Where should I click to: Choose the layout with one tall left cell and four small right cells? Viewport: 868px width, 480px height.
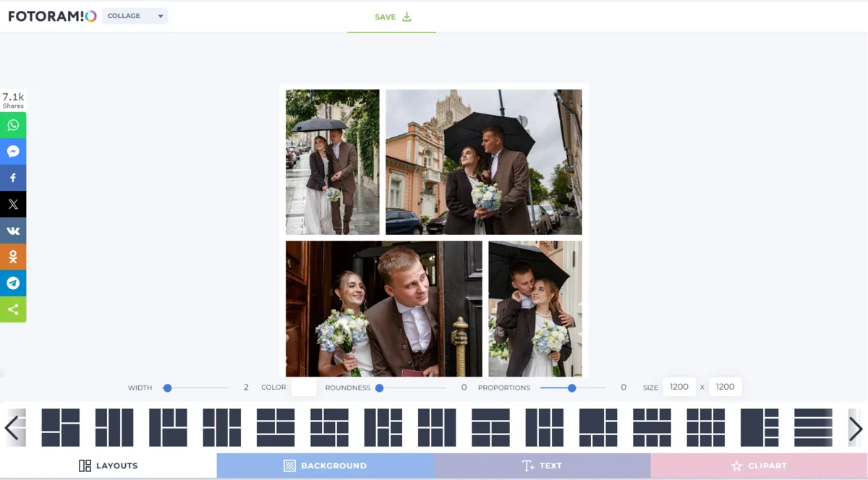pyautogui.click(x=759, y=427)
